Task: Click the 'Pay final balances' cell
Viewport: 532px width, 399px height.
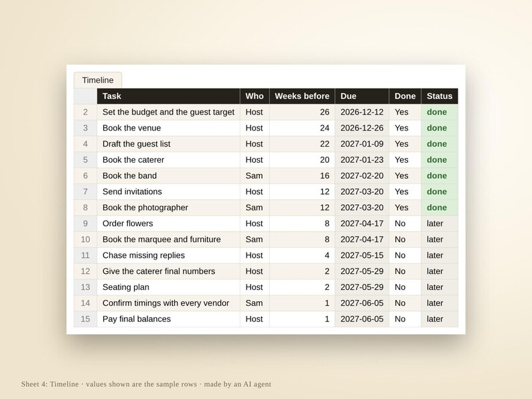Action: (168, 319)
